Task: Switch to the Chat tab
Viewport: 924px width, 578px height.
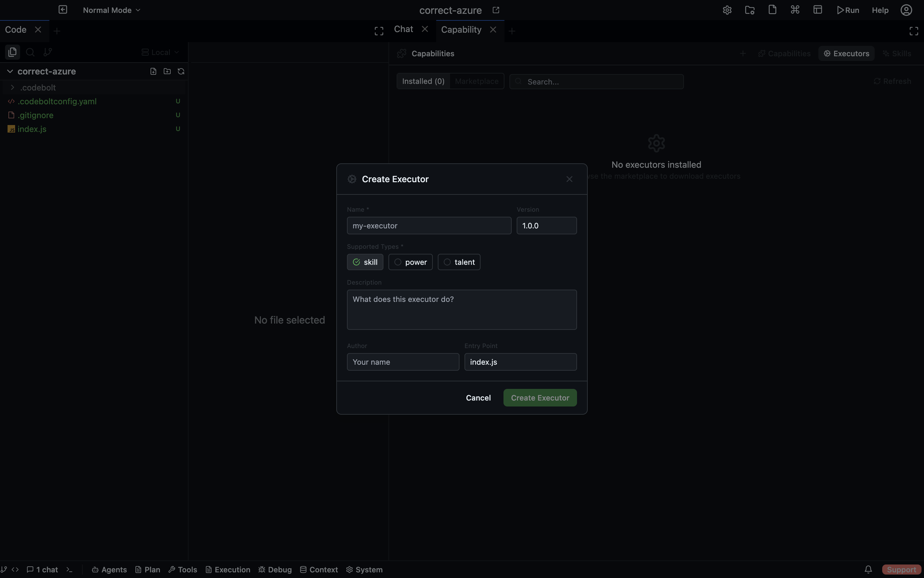Action: pyautogui.click(x=404, y=30)
